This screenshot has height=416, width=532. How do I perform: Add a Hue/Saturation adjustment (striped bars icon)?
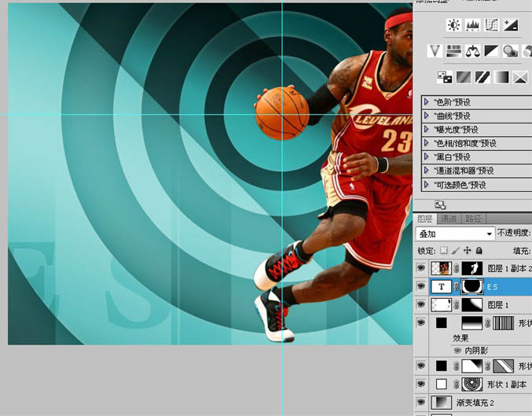(453, 51)
